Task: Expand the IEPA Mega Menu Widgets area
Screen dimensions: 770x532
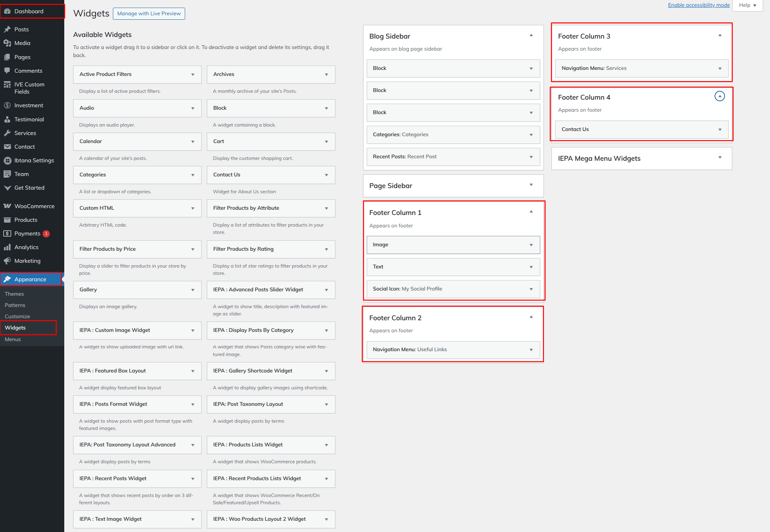Action: [x=719, y=158]
